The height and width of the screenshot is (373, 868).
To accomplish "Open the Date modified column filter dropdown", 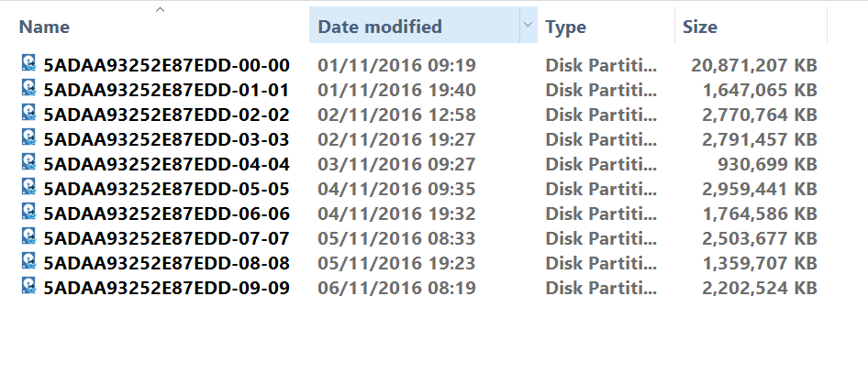I will [x=529, y=25].
